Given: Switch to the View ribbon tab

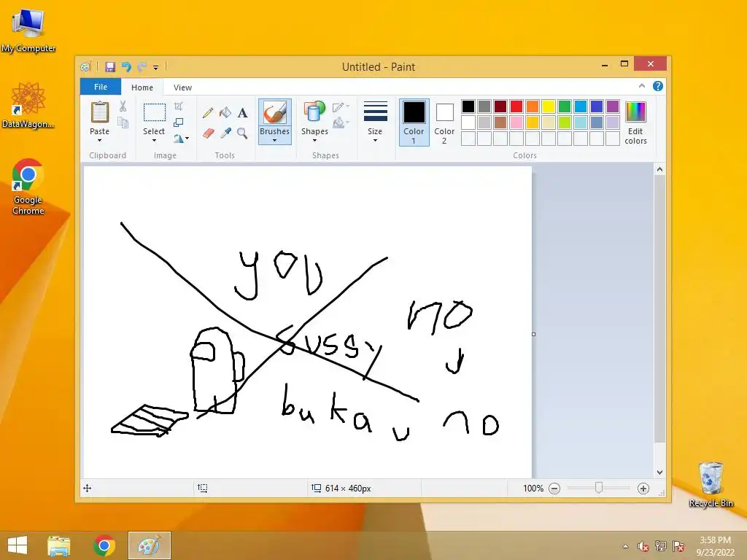Looking at the screenshot, I should [182, 87].
